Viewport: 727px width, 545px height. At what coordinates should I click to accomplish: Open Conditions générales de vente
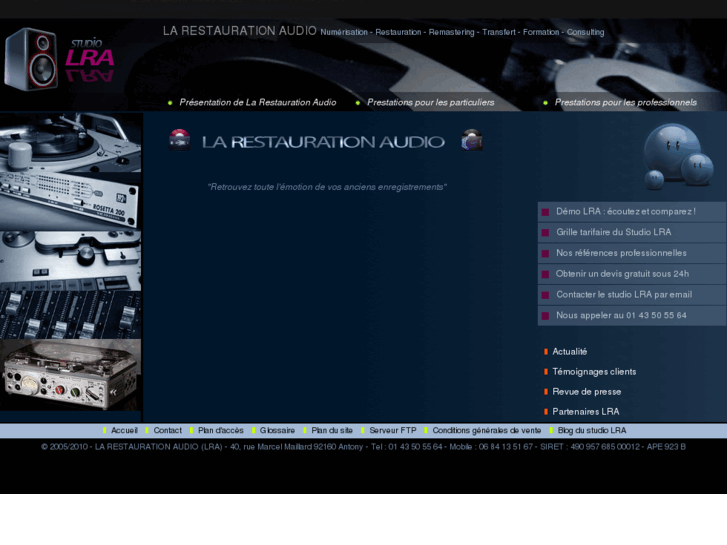(x=487, y=430)
